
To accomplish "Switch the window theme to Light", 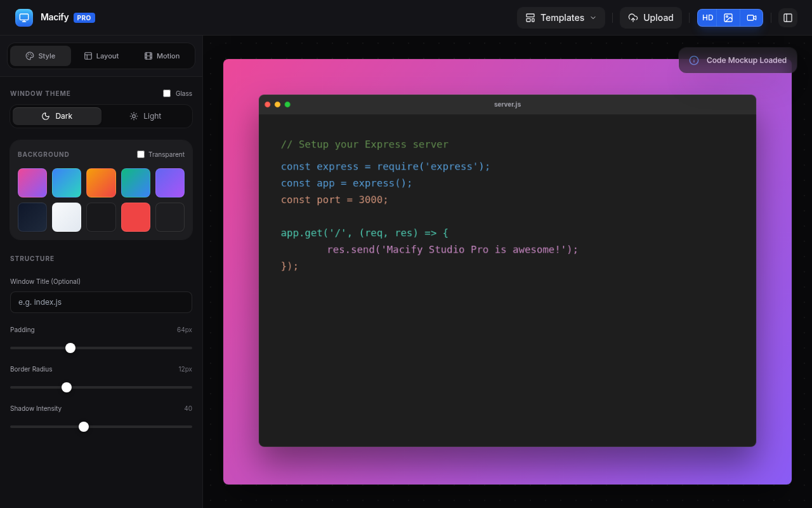I will click(145, 116).
